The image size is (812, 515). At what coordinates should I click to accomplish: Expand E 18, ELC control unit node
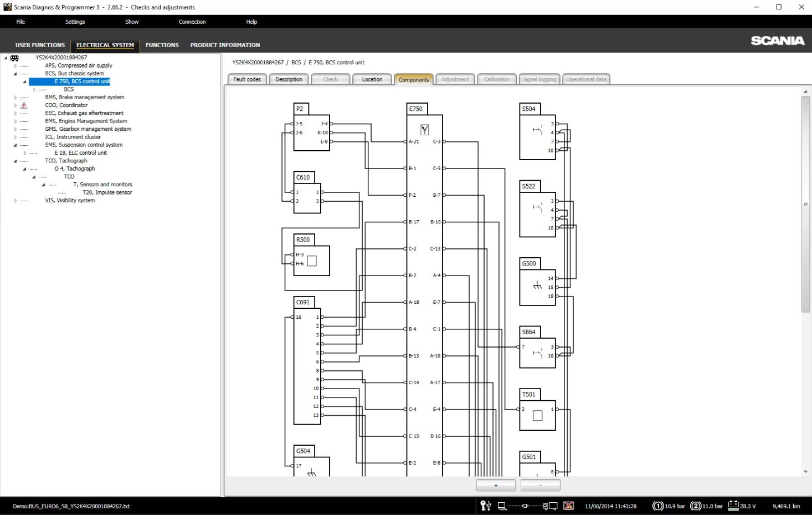[25, 153]
